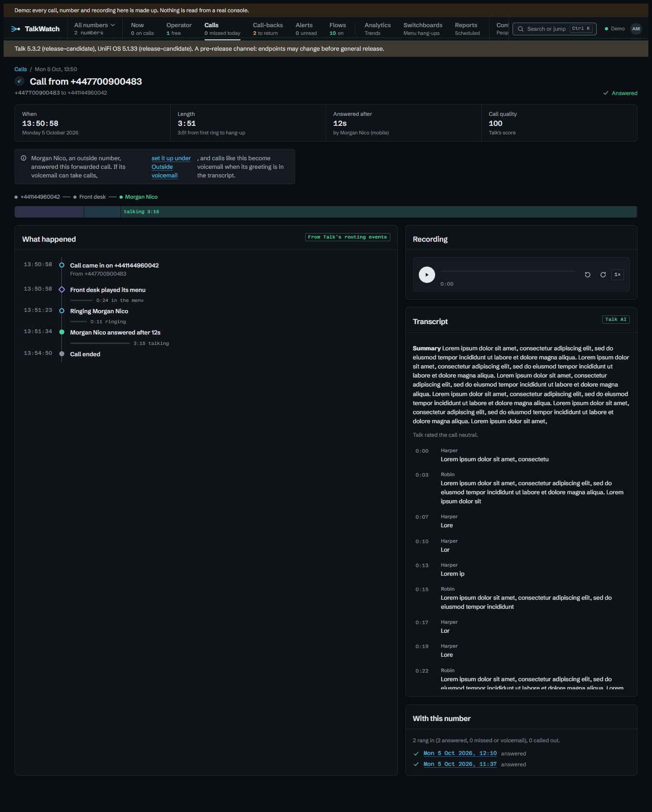Click the Call ended timeline marker
652x812 pixels.
coord(62,353)
